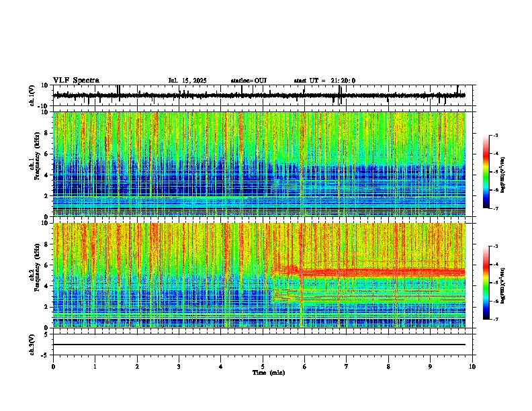This screenshot has height=411, width=532.
Task: Click the ch.1 spectrogram color scale bar
Action: [x=486, y=172]
